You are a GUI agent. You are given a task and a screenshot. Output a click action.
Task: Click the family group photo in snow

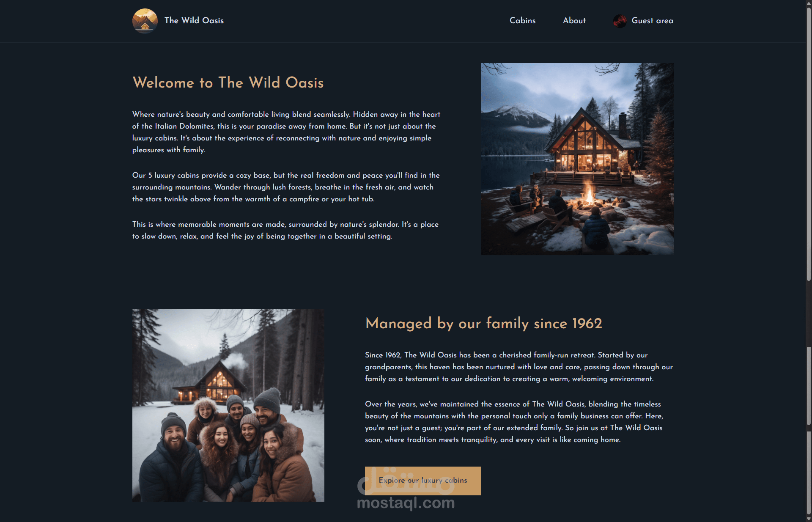pyautogui.click(x=228, y=405)
